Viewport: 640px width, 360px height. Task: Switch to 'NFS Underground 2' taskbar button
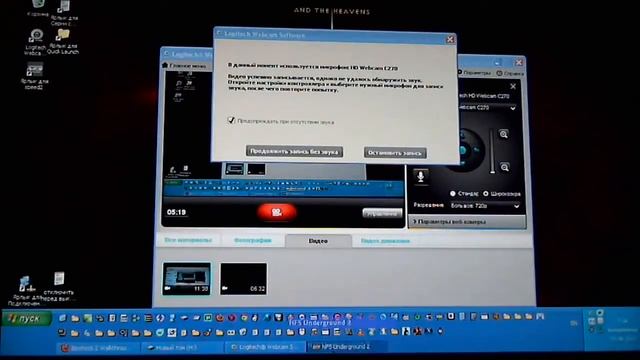pos(347,347)
